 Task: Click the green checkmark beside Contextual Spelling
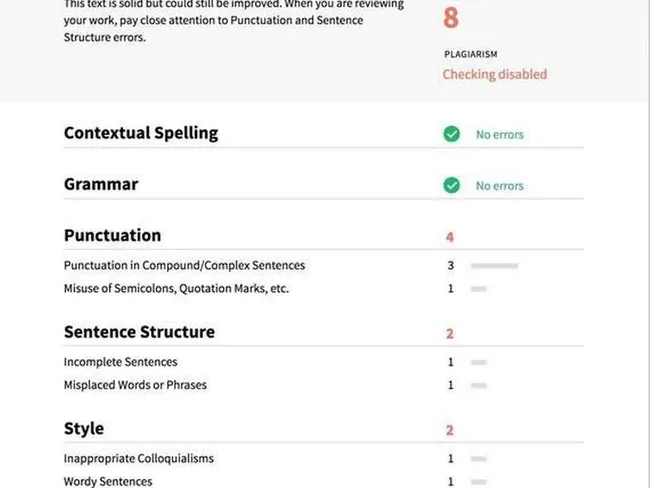click(452, 134)
